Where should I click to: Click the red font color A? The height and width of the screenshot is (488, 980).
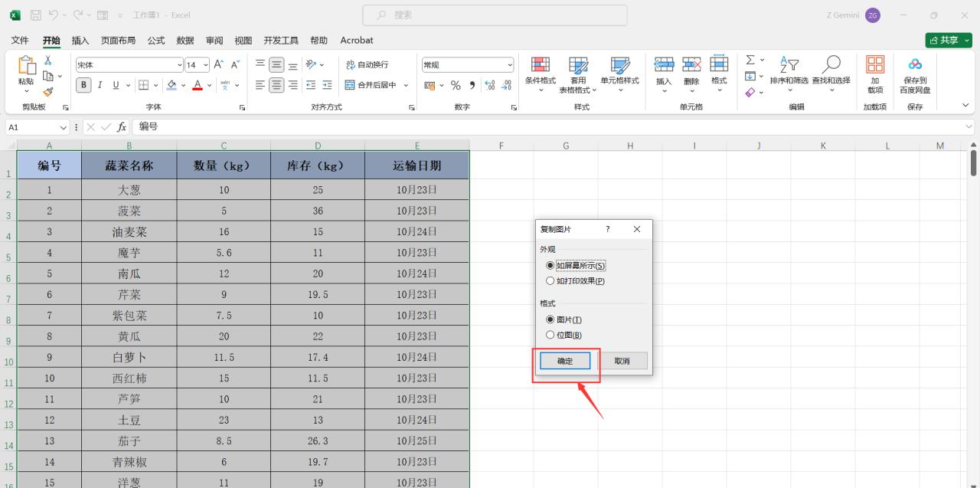click(x=198, y=85)
